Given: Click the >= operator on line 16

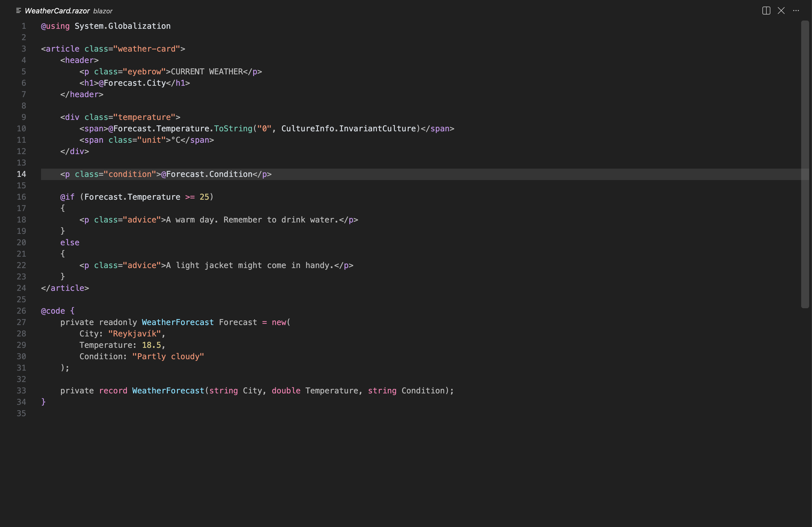Looking at the screenshot, I should 190,197.
